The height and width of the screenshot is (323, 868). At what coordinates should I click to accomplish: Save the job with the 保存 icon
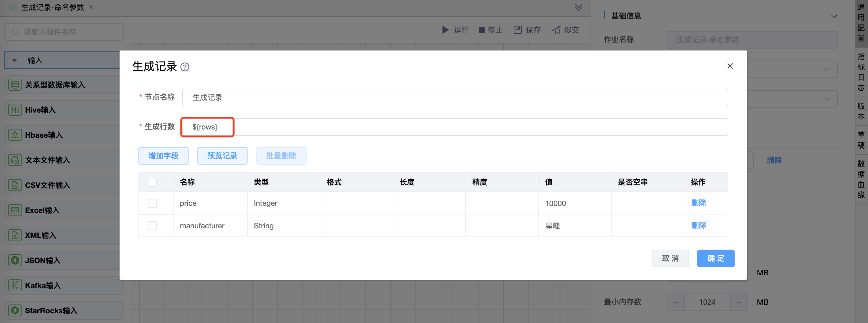coord(518,30)
